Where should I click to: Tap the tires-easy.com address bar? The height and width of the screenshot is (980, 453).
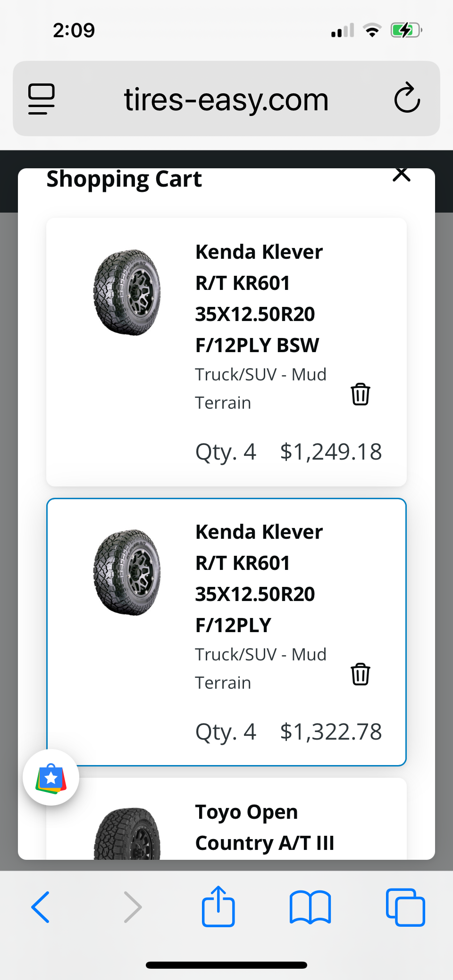point(226,99)
